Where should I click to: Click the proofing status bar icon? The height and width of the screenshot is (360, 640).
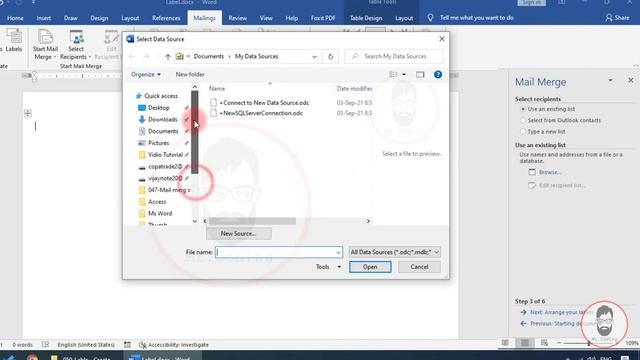tap(45, 345)
